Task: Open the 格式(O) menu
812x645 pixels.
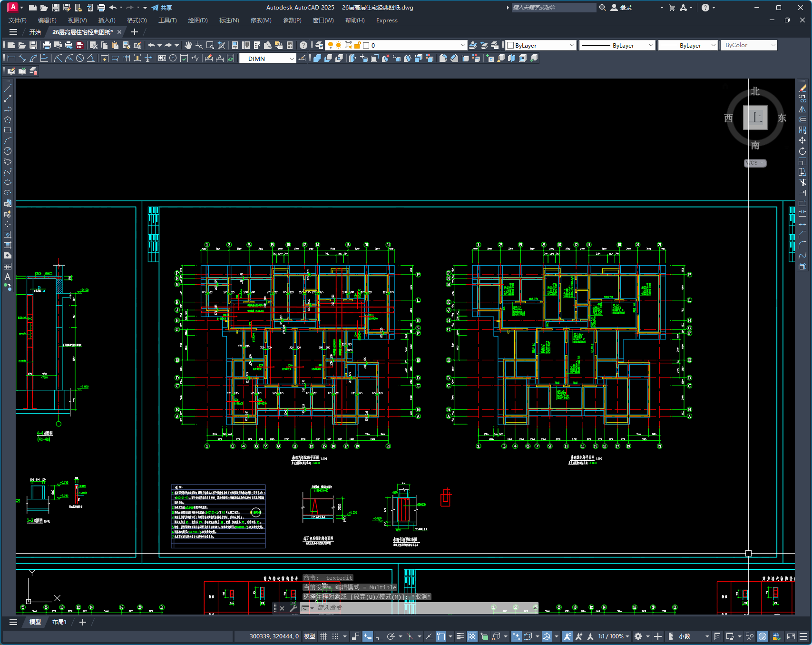Action: [137, 20]
